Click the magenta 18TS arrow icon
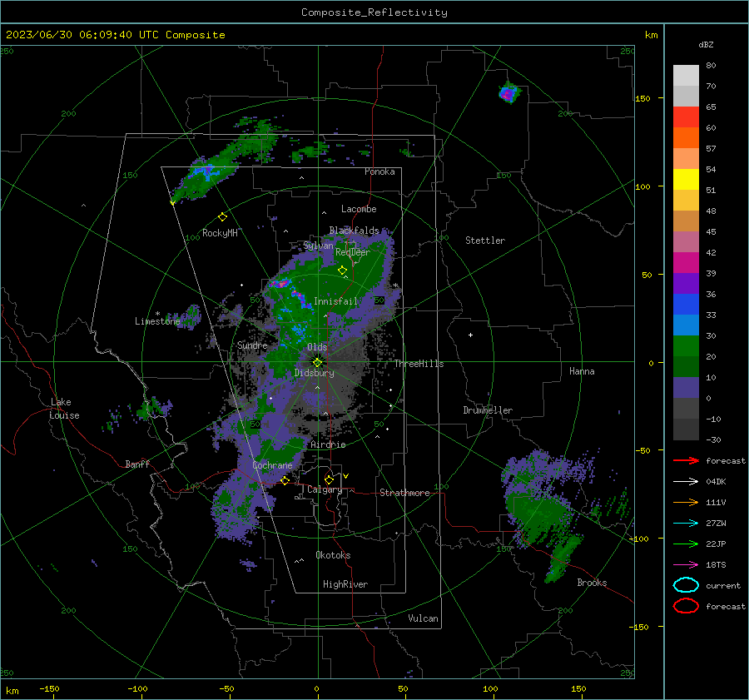 click(686, 564)
